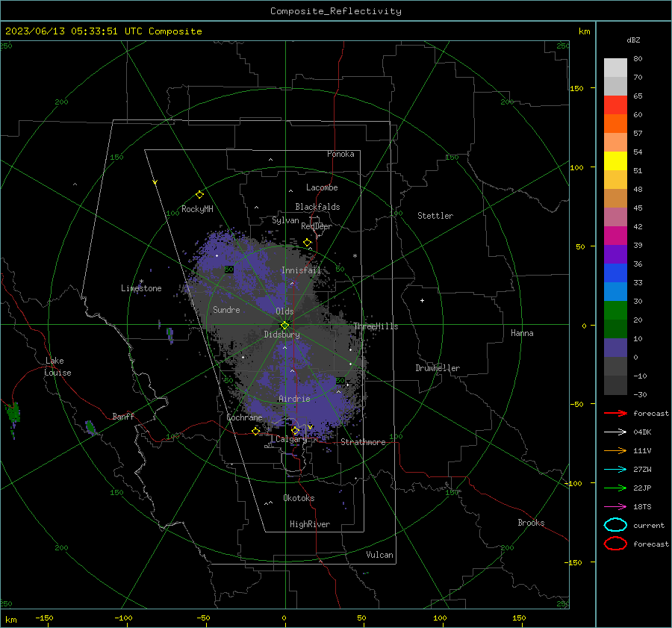672x628 pixels.
Task: Click the Okotoks label
Action: pyautogui.click(x=299, y=498)
